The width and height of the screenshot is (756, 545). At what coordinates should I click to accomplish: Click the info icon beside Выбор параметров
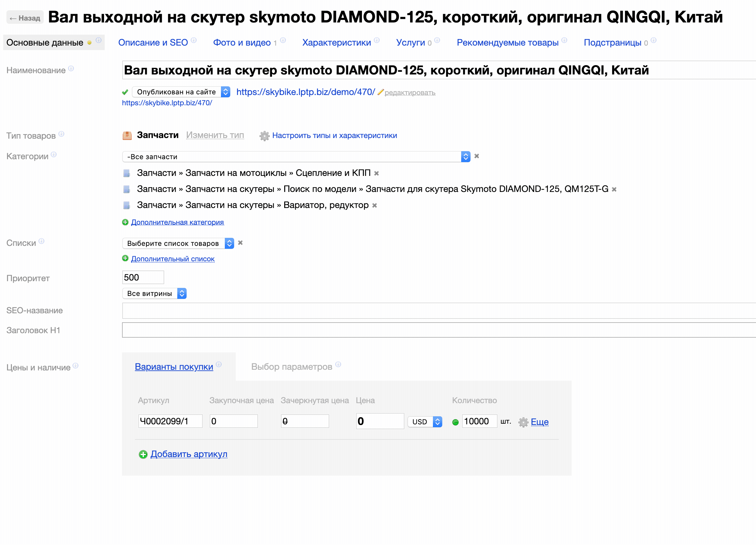click(338, 364)
